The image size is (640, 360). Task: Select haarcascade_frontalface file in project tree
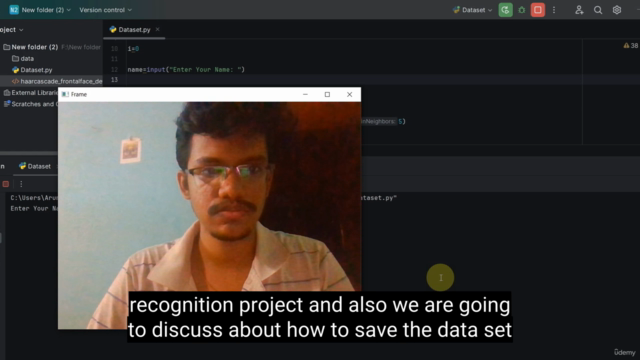pos(61,81)
